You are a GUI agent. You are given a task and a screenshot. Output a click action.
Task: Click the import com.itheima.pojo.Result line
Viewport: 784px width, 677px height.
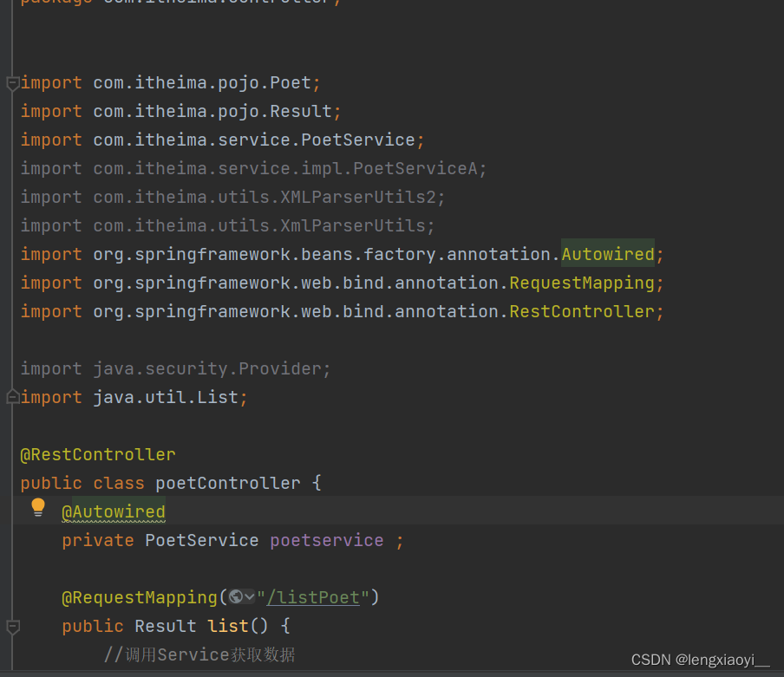[x=180, y=112]
